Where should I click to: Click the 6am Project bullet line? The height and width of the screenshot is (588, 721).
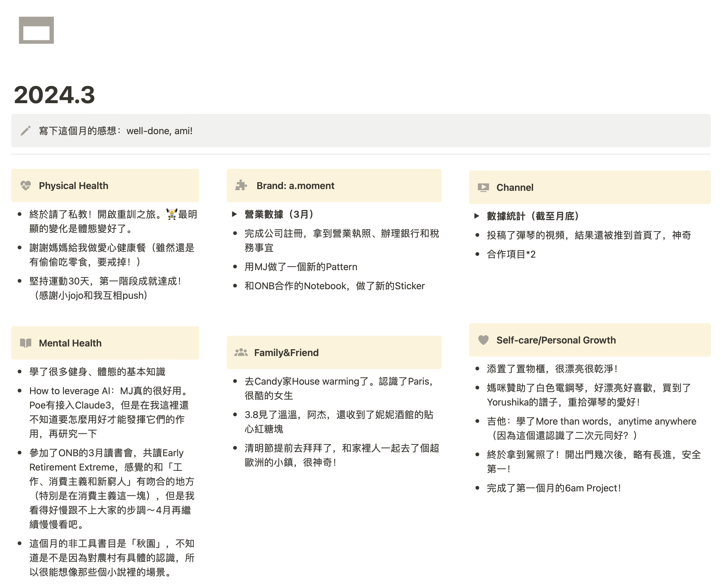[554, 488]
